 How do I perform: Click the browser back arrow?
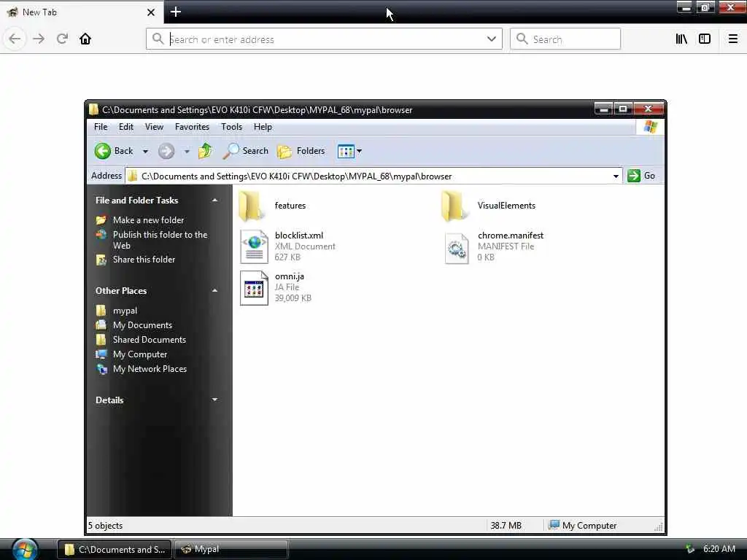(15, 39)
